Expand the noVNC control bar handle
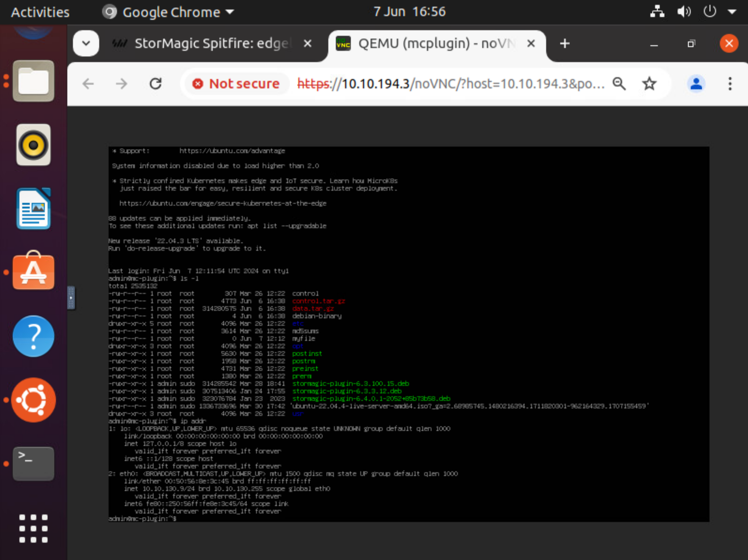The width and height of the screenshot is (748, 560). tap(71, 298)
